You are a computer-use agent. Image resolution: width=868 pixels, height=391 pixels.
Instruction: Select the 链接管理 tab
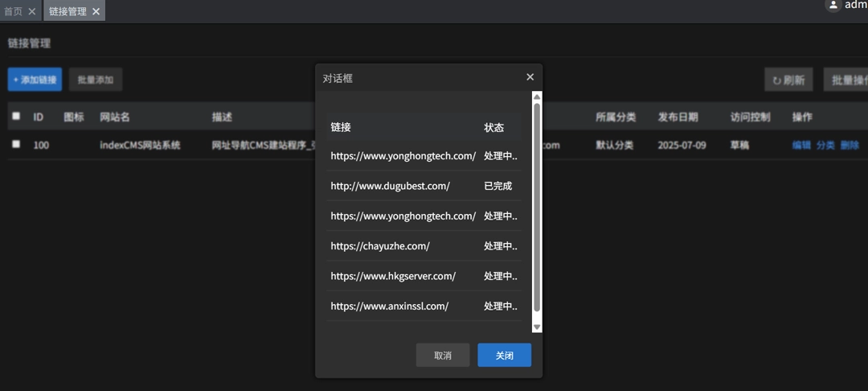pos(68,11)
